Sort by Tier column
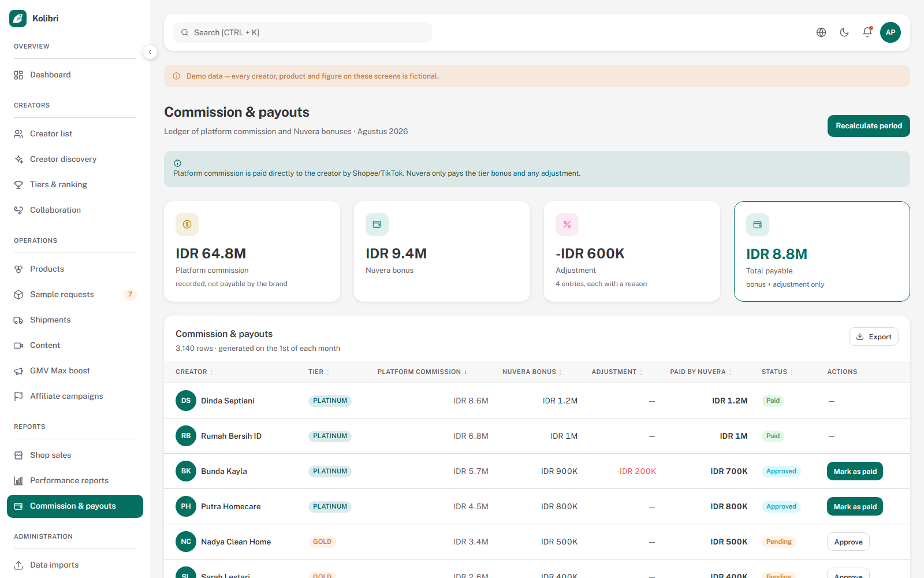924x578 pixels. pos(319,372)
